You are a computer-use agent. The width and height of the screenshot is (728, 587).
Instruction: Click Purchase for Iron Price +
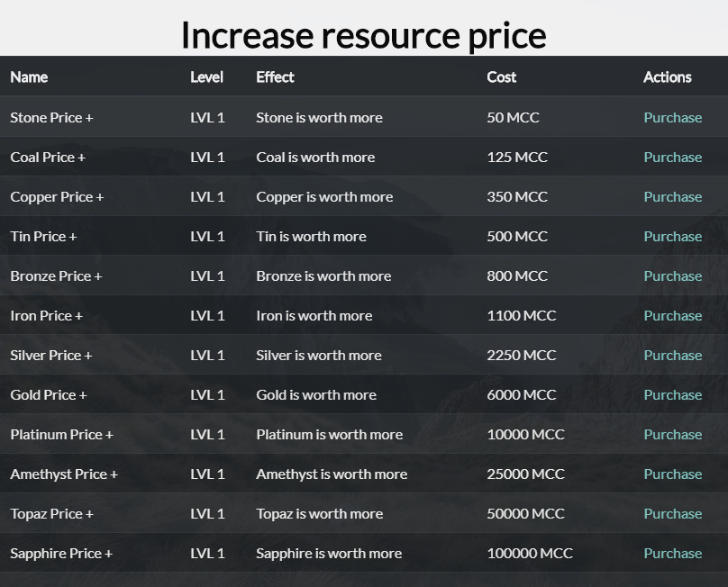click(673, 315)
